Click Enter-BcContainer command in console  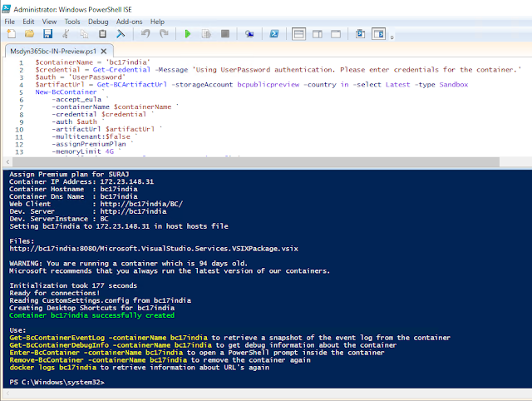[44, 353]
